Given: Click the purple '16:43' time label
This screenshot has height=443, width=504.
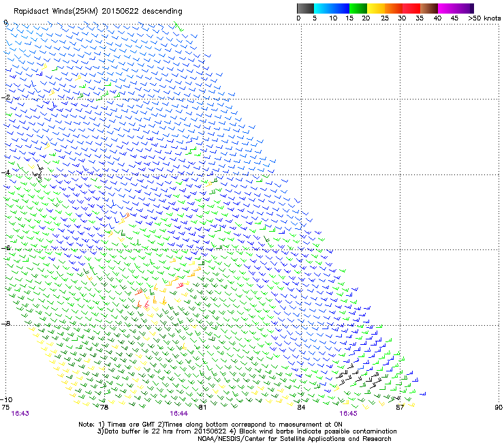Looking at the screenshot, I should point(20,414).
